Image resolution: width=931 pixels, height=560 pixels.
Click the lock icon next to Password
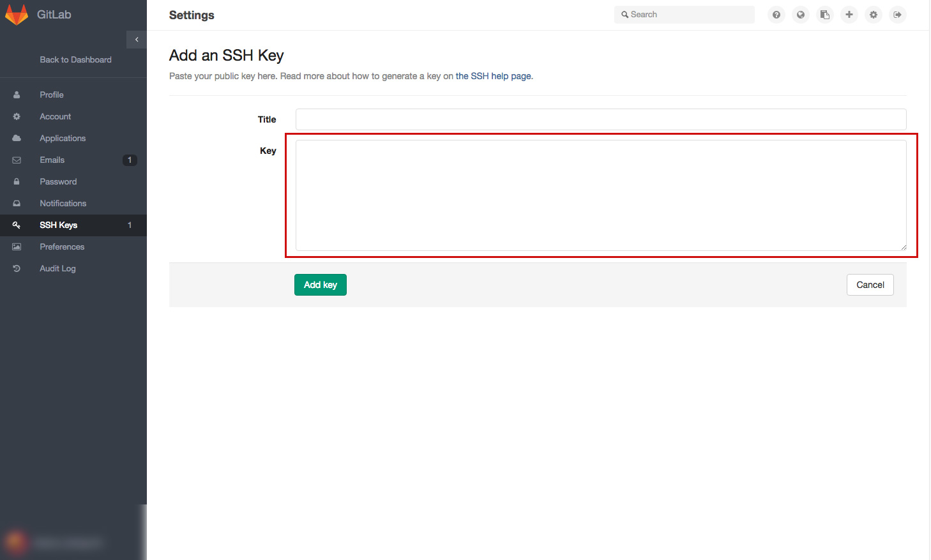[16, 181]
